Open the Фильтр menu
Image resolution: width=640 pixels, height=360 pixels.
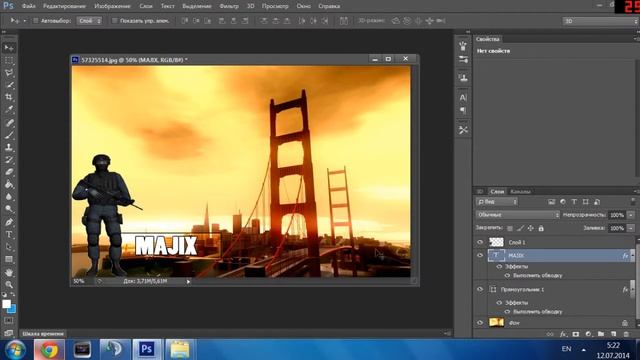pyautogui.click(x=229, y=6)
